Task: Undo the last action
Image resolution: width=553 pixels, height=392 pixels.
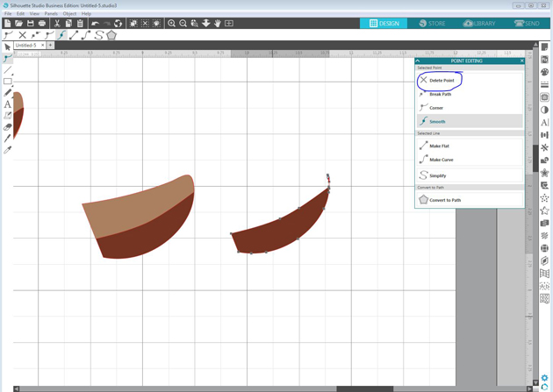Action: 95,24
